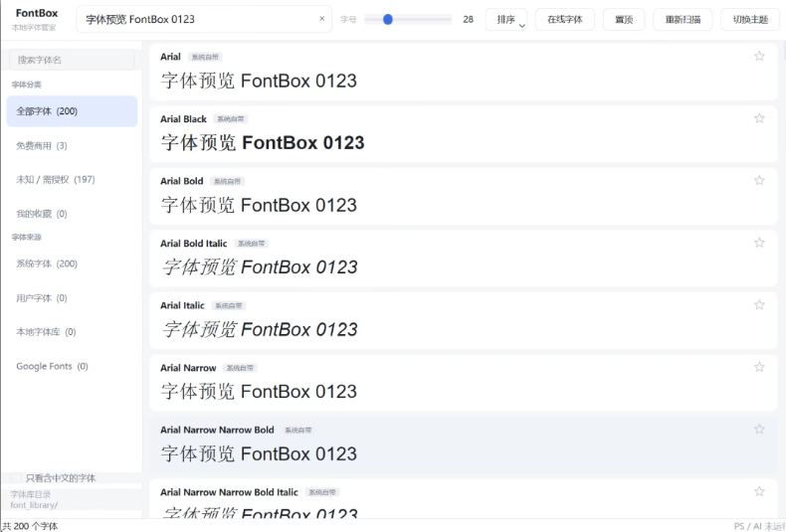
Task: Click the Arial Italic preview sample
Action: [x=259, y=329]
